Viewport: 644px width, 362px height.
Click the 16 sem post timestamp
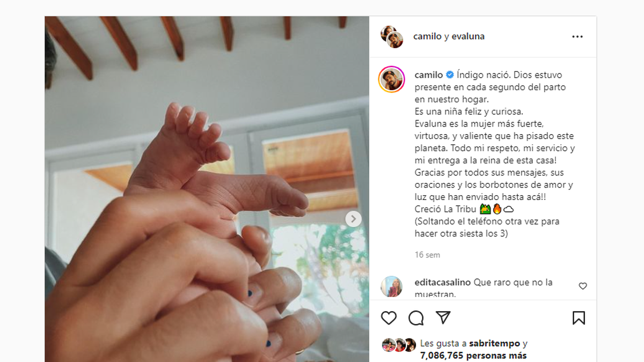[x=427, y=255]
